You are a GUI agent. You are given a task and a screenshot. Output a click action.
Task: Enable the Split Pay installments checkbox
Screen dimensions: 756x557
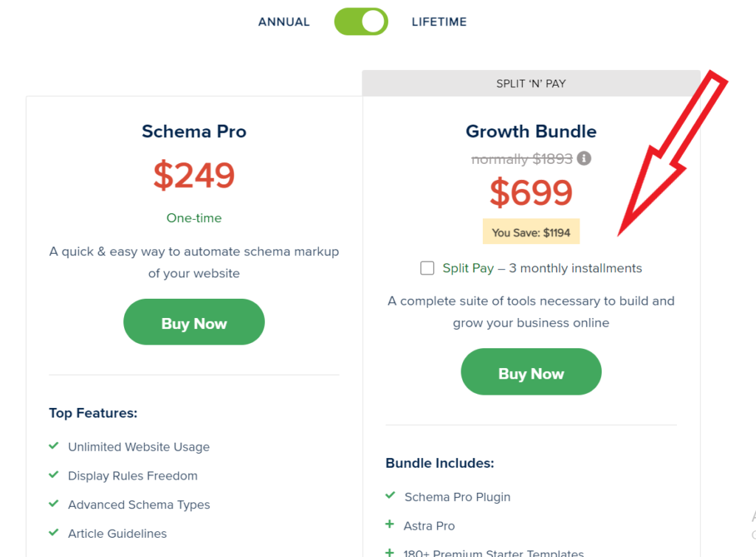[427, 268]
